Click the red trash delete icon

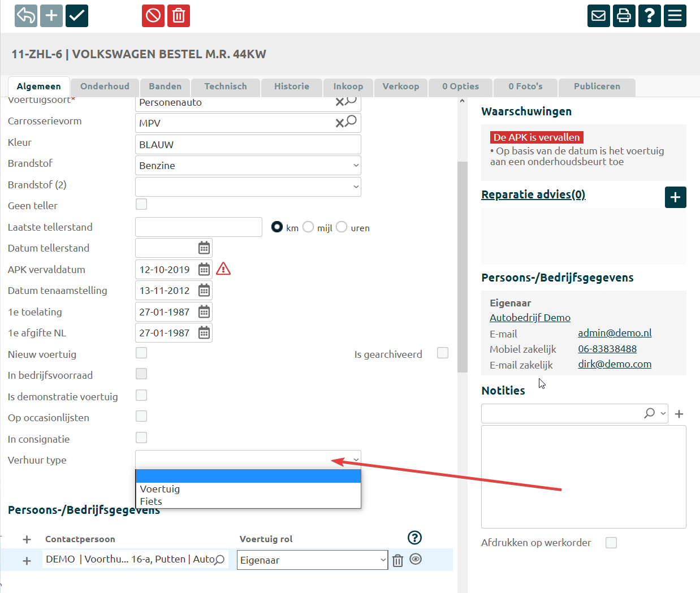coord(179,16)
